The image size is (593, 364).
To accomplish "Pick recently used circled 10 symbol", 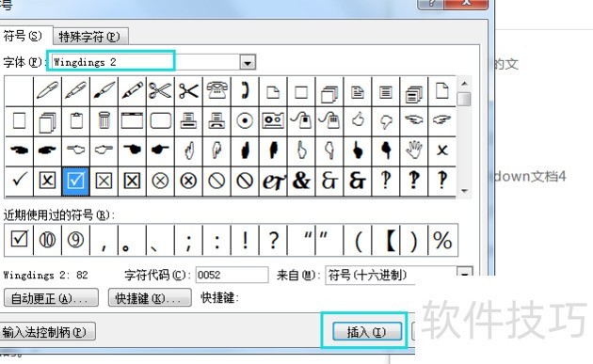I will tap(48, 240).
